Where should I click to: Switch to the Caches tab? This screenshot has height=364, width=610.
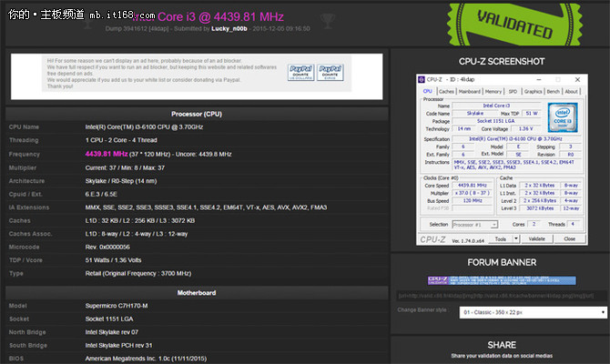(x=446, y=91)
